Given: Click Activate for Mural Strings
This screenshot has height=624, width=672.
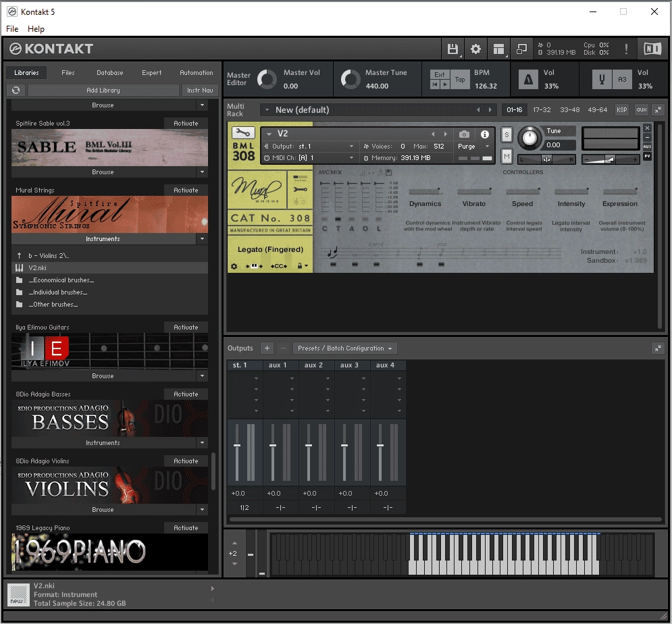Looking at the screenshot, I should point(186,190).
